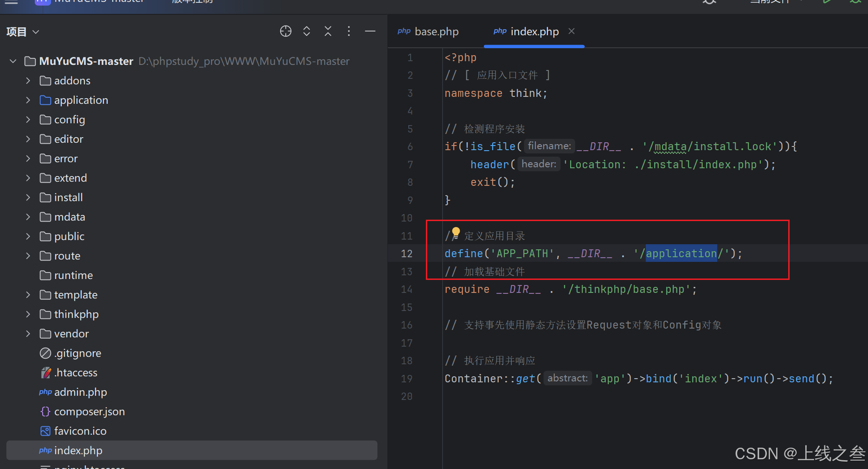Click the 'application' highlighted text in line 12

click(x=681, y=254)
